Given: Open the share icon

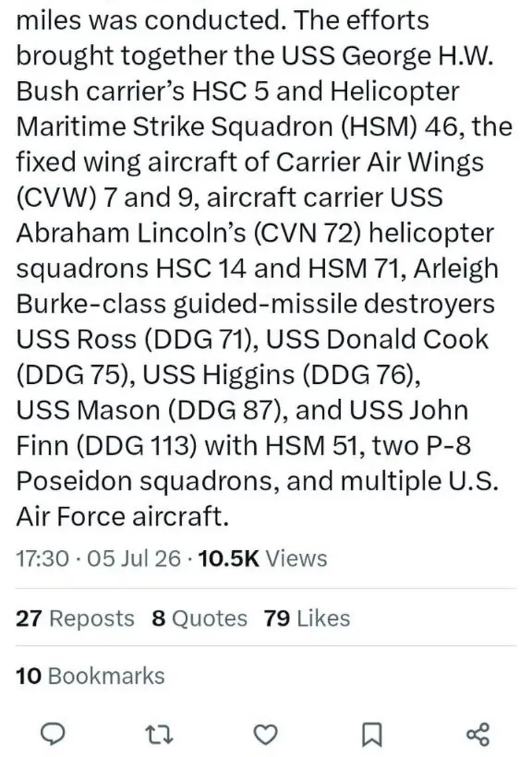Looking at the screenshot, I should 478,734.
